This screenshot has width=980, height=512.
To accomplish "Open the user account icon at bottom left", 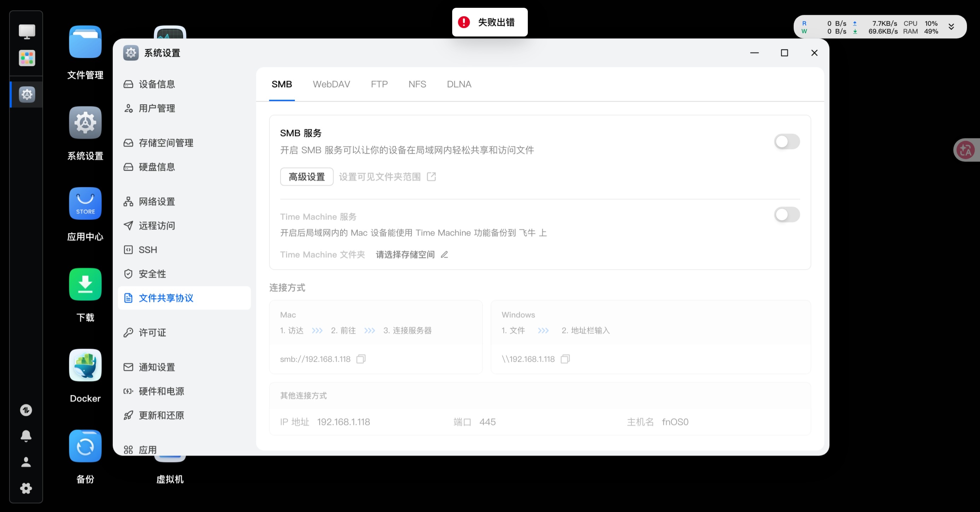I will 25,462.
